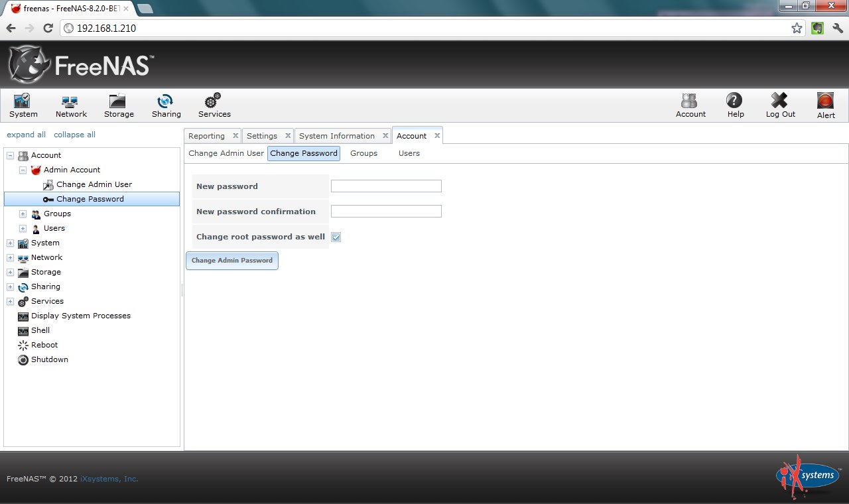Select Change Password in the tree
Image resolution: width=849 pixels, height=504 pixels.
(92, 199)
